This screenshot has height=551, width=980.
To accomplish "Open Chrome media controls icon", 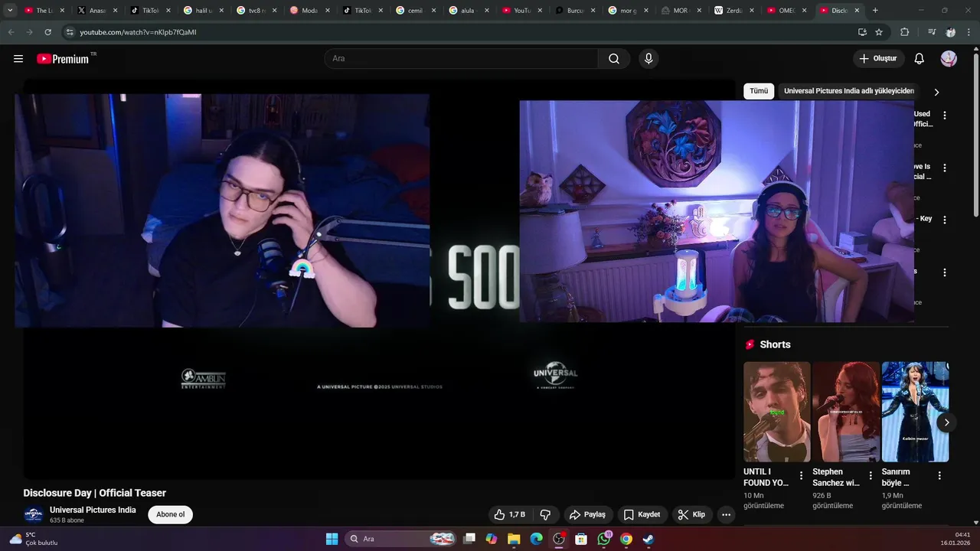I will coord(932,32).
